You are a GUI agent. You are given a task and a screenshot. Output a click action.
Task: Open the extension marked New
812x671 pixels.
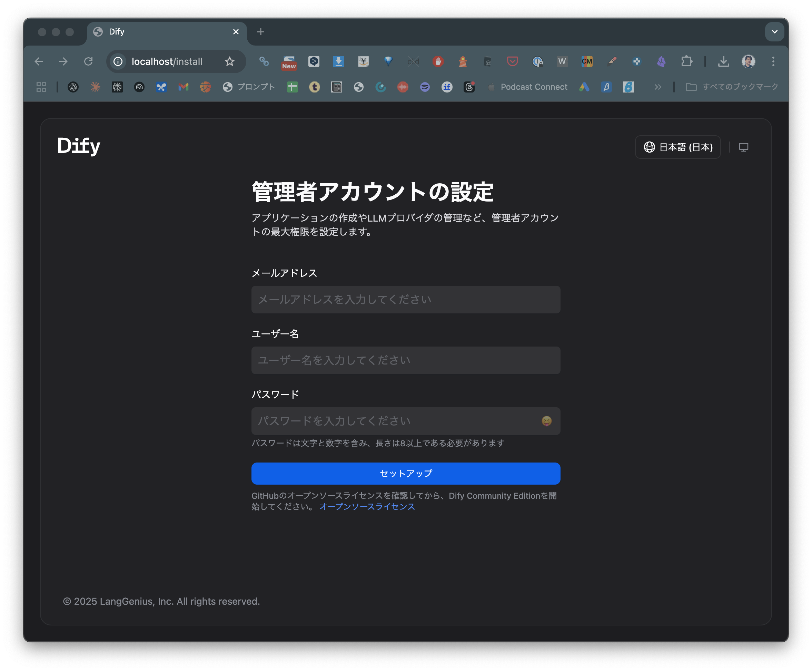[x=289, y=62]
